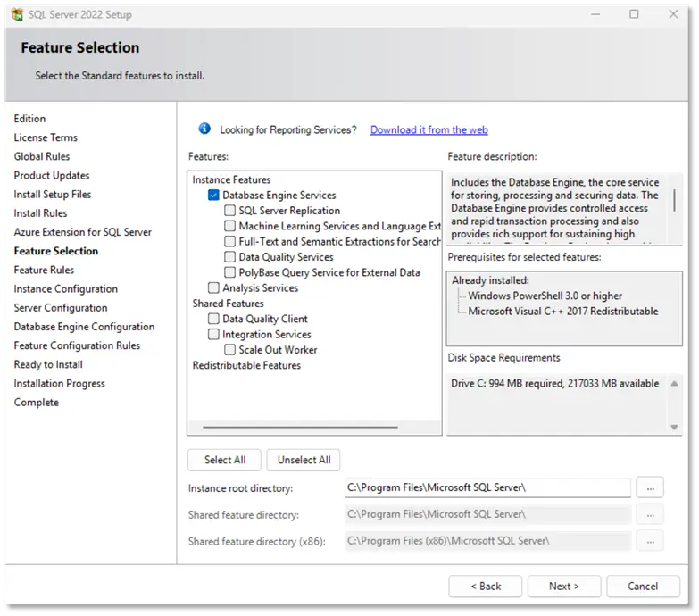Click the Unselect All button
Screen dimensions: 699x616
[304, 460]
